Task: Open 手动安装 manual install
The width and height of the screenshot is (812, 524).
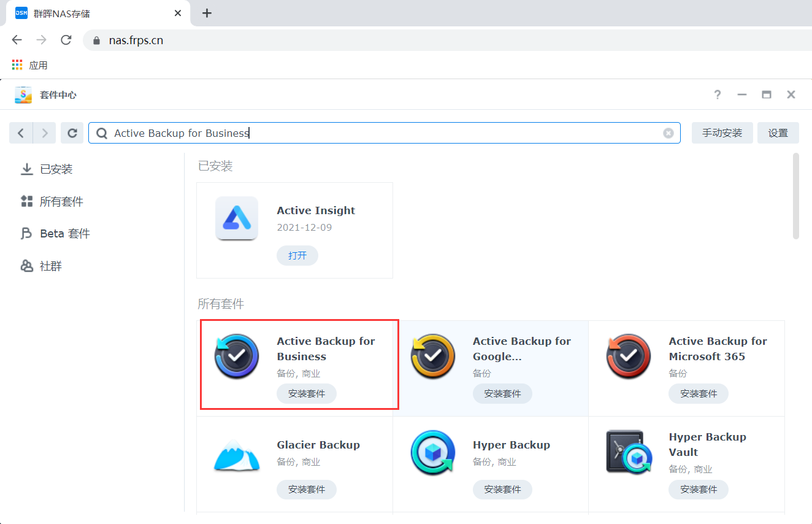Action: click(722, 133)
